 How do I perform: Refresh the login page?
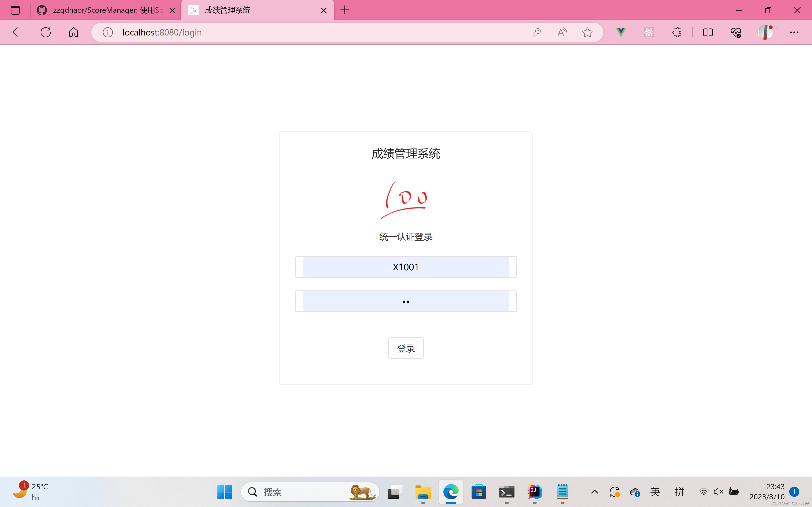click(x=46, y=32)
